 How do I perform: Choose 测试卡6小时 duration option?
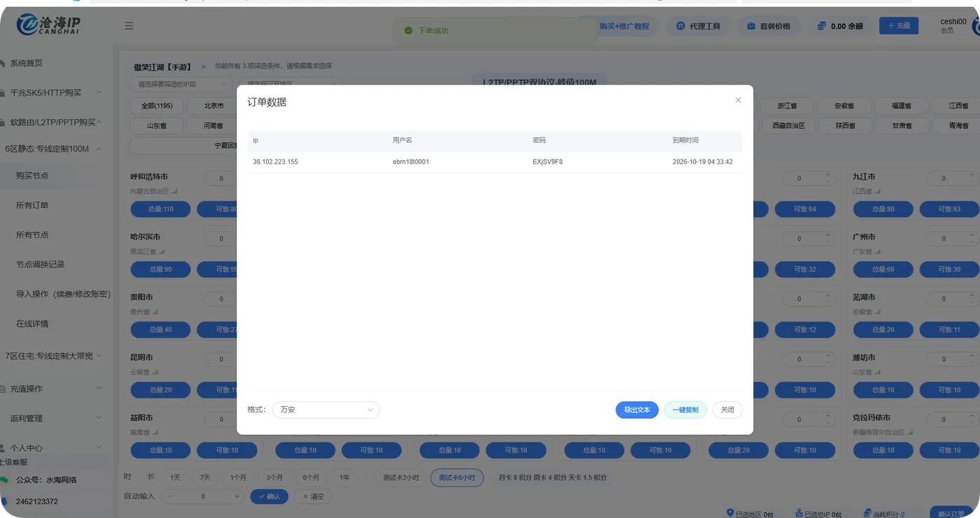[x=457, y=477]
